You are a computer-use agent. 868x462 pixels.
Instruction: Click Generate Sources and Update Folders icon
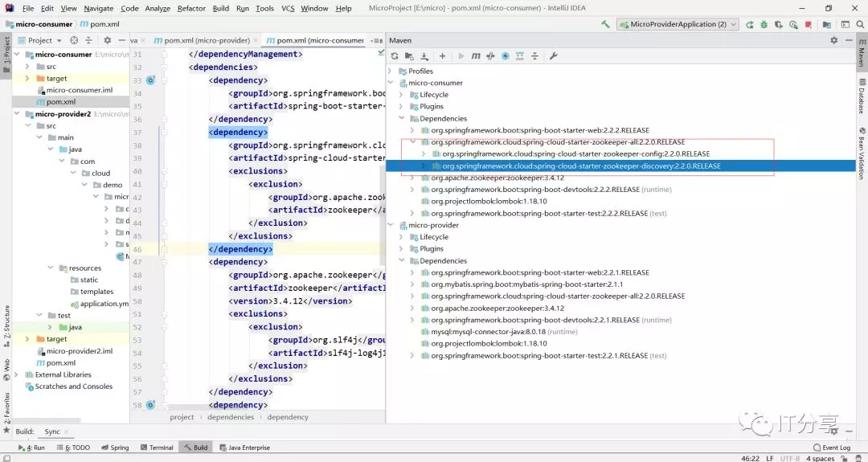pyautogui.click(x=409, y=56)
